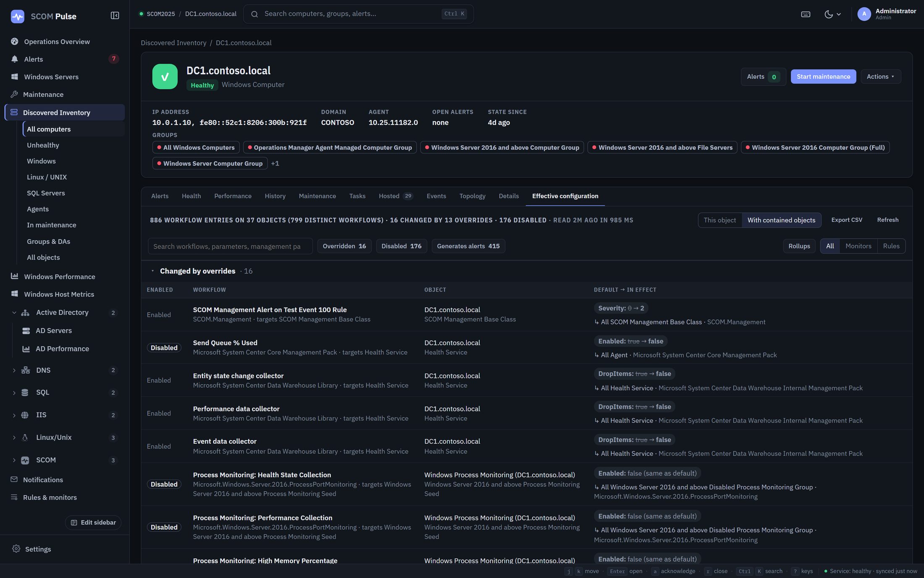Expand the Linux/Unix sidebar section
This screenshot has height=578, width=924.
pyautogui.click(x=14, y=438)
